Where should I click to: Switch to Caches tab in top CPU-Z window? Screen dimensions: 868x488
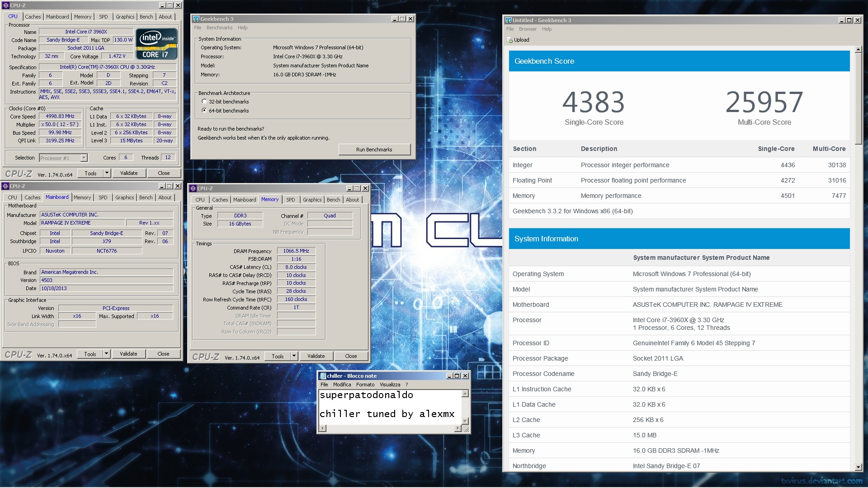pyautogui.click(x=33, y=17)
